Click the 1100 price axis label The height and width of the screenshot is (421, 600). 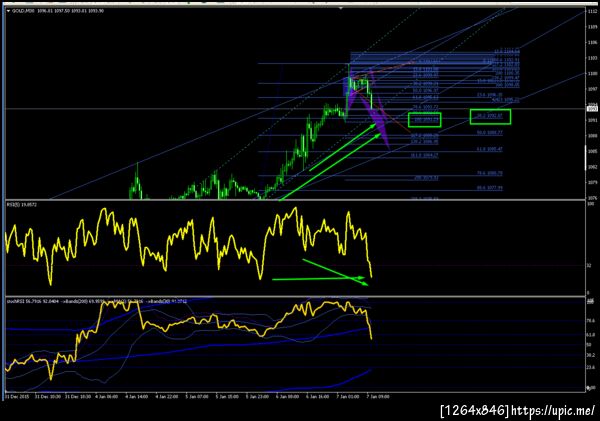point(592,73)
